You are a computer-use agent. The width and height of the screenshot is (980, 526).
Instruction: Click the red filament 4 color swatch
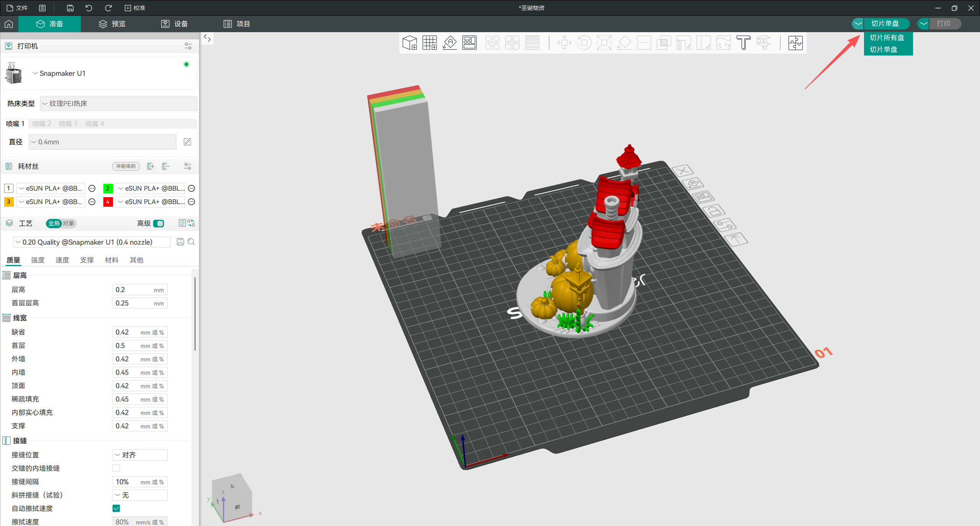pyautogui.click(x=108, y=202)
